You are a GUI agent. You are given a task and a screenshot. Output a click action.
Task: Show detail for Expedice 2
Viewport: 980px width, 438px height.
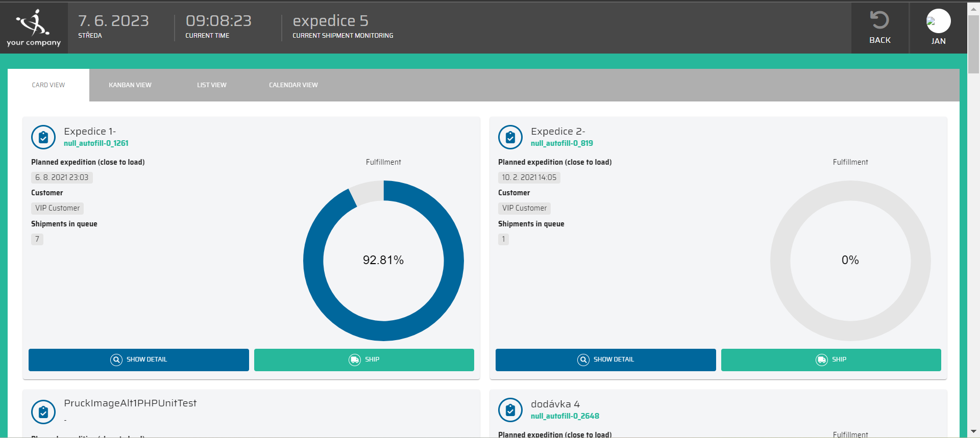click(606, 360)
